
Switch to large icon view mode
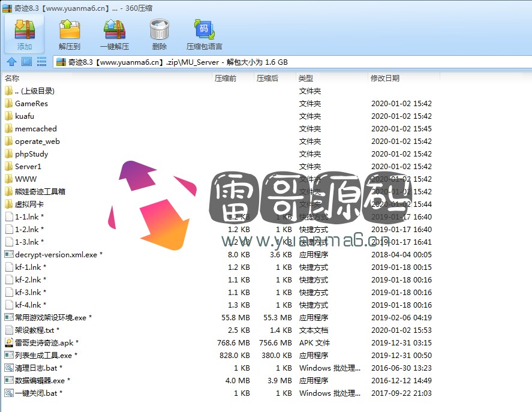(x=26, y=62)
